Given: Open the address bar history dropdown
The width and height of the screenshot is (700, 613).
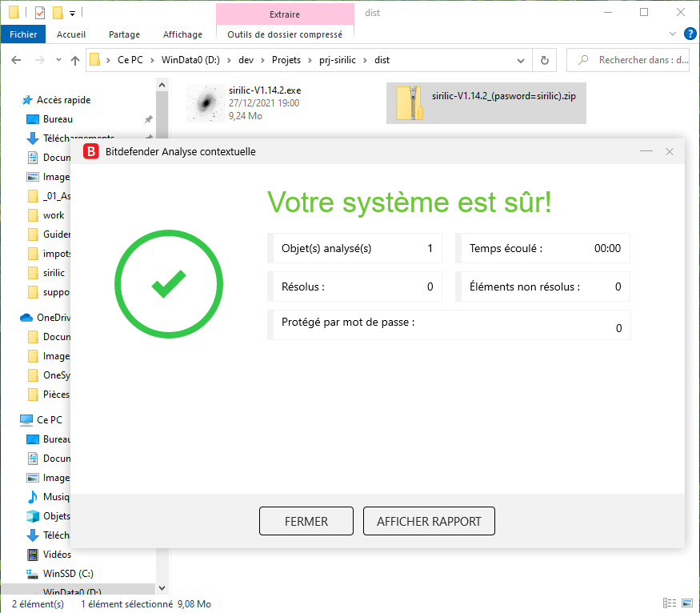Looking at the screenshot, I should tap(521, 60).
